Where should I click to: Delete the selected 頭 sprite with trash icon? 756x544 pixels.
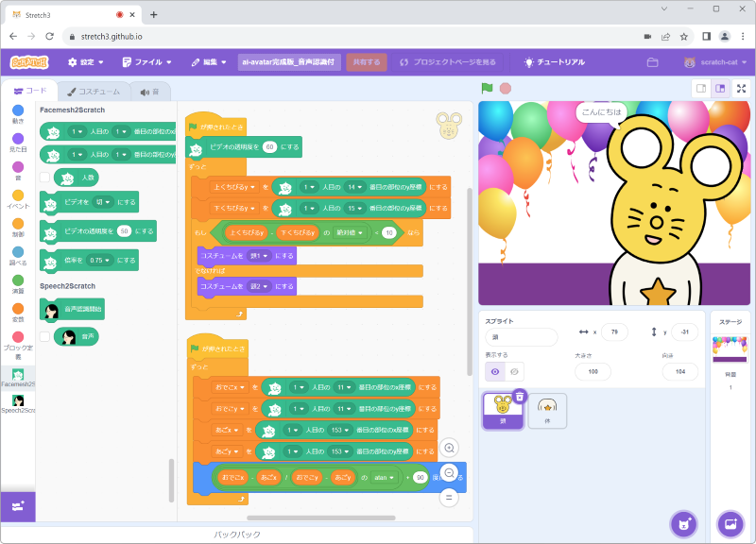click(x=519, y=397)
